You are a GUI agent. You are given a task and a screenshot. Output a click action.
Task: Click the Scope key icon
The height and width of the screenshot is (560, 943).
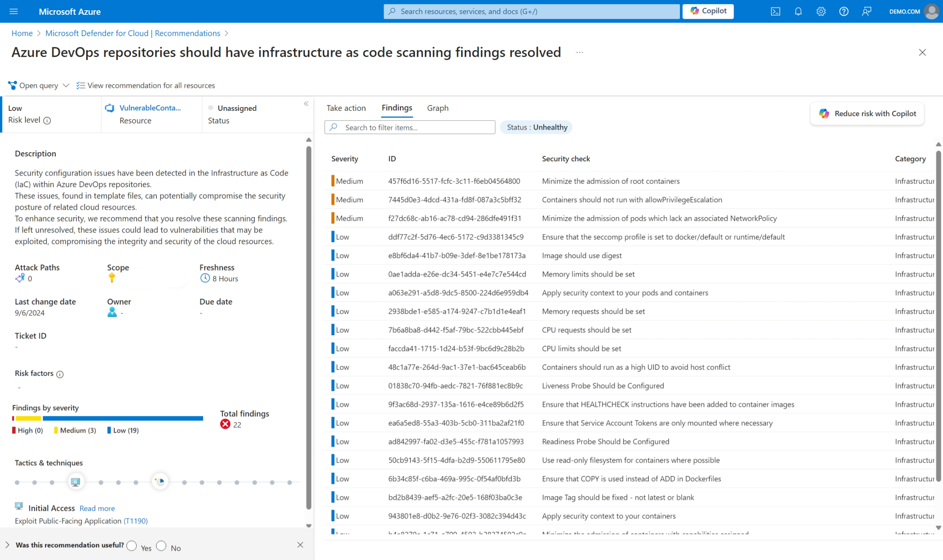pos(112,278)
